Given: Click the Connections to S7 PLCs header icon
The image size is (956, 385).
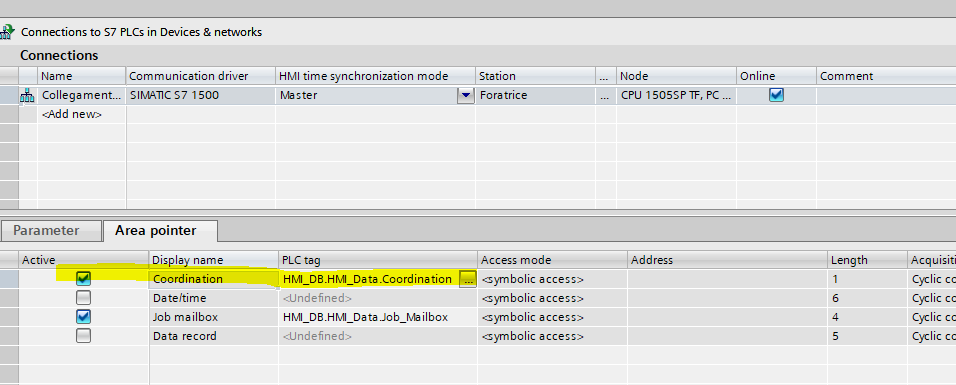Looking at the screenshot, I should click(8, 32).
